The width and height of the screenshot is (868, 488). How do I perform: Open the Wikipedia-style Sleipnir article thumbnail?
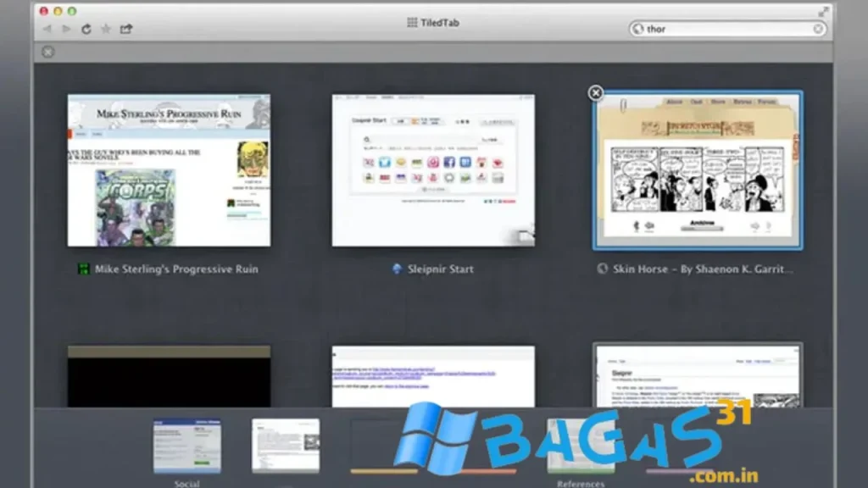click(x=698, y=375)
